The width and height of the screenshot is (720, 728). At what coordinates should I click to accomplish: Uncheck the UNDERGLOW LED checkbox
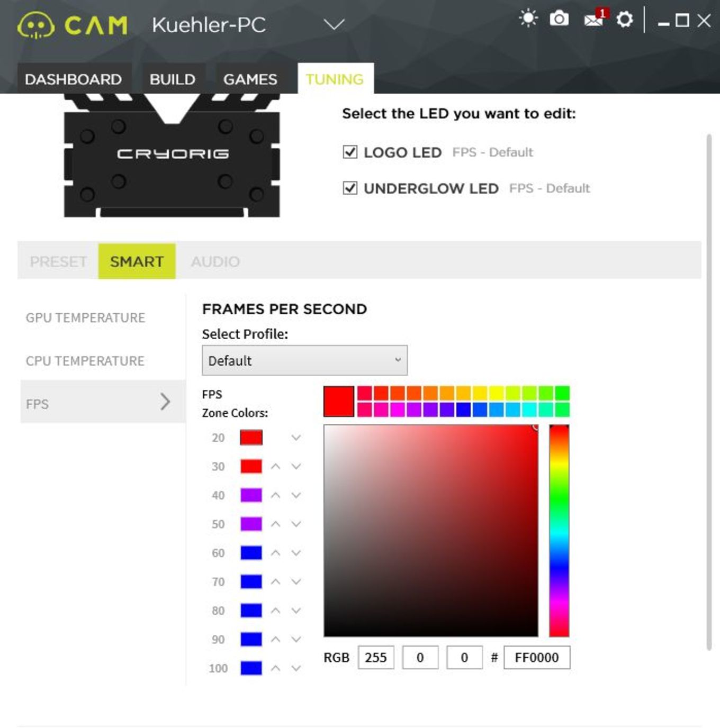350,188
